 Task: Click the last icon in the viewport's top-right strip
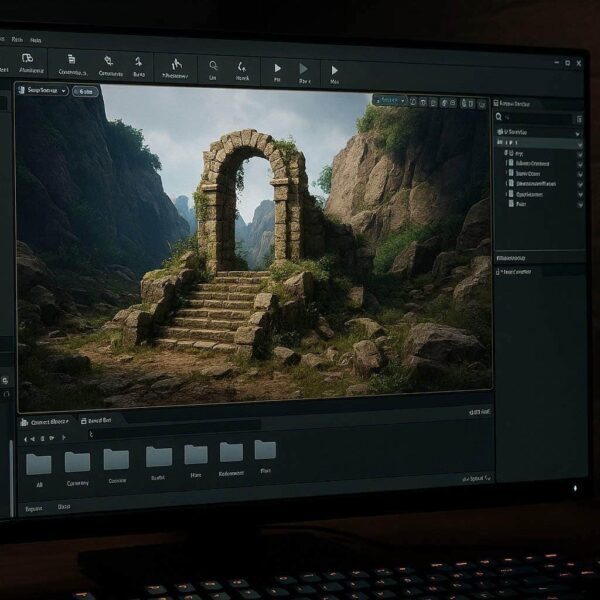(x=482, y=104)
